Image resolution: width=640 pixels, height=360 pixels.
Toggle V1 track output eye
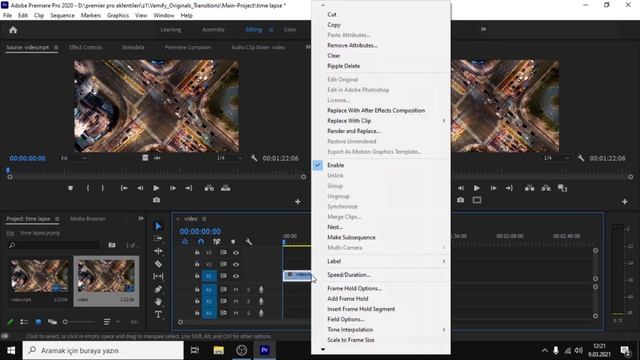236,276
